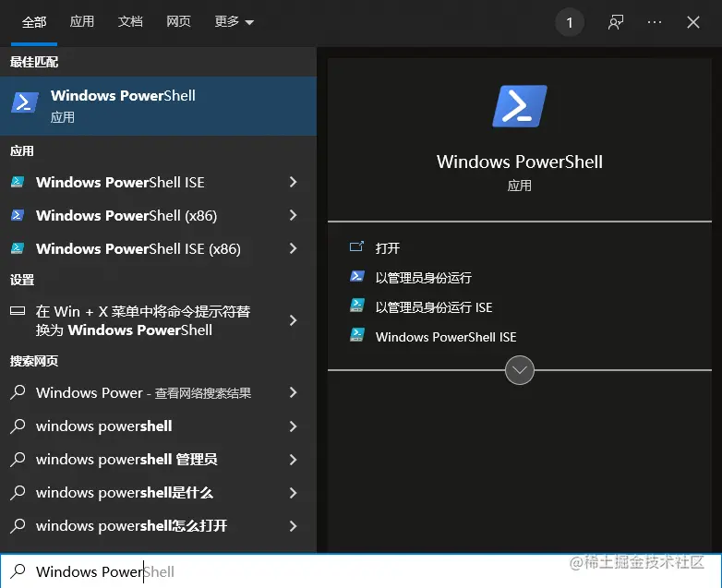Click the PowerShell ISE (x86) result icon

point(18,248)
